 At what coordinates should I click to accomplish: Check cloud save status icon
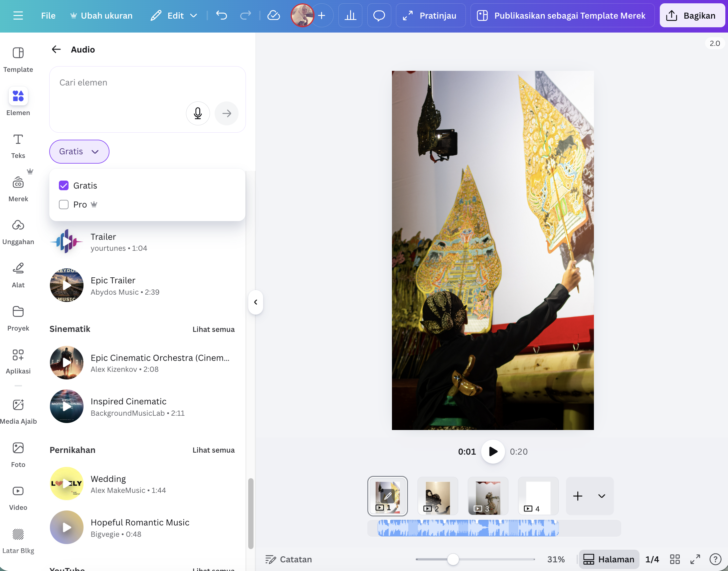coord(273,16)
